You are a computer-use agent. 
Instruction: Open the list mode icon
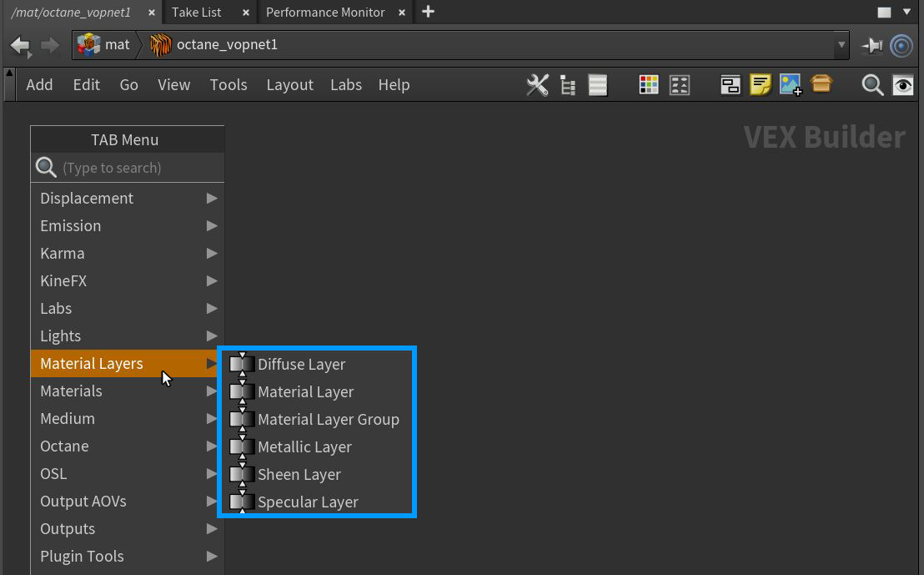(x=597, y=85)
